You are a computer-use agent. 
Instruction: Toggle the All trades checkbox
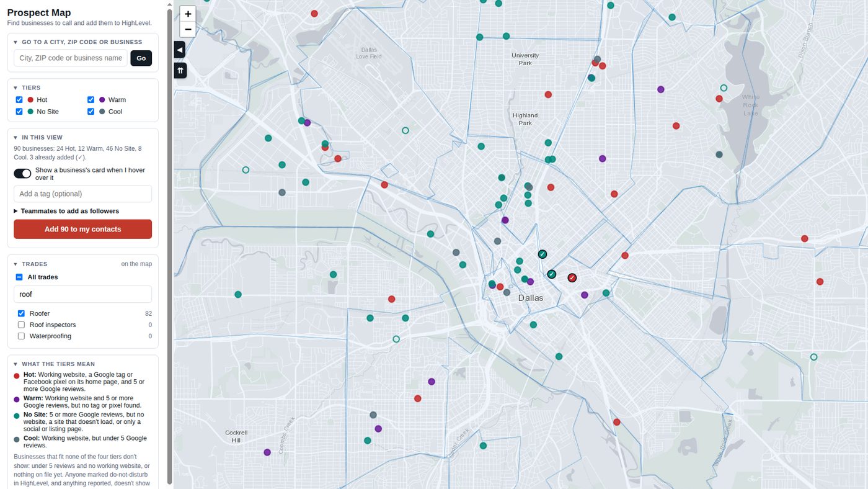click(x=19, y=277)
